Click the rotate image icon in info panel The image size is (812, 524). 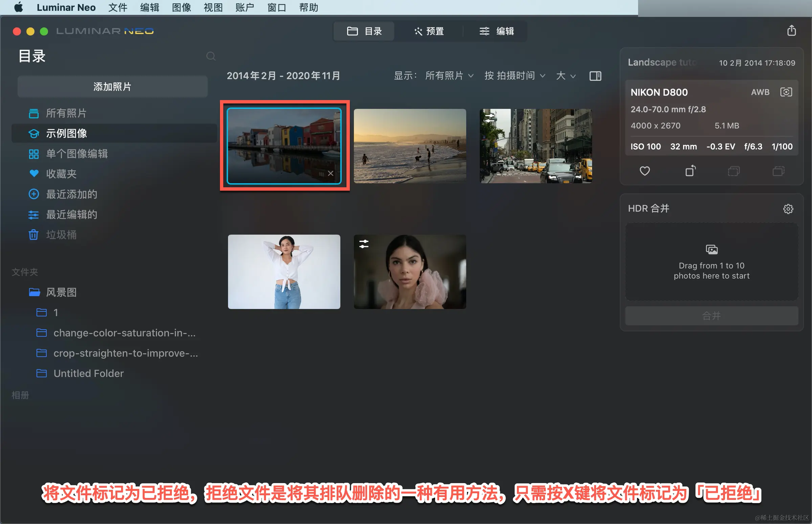[x=690, y=171]
